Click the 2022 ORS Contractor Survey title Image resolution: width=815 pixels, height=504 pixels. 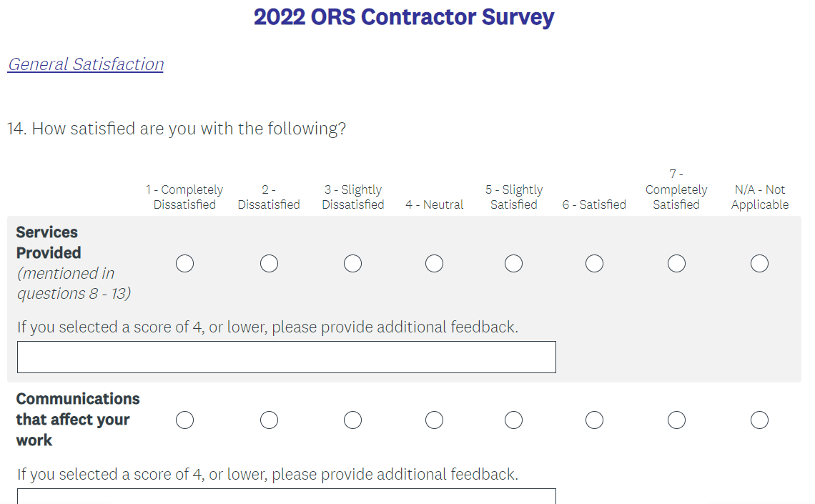[x=404, y=17]
